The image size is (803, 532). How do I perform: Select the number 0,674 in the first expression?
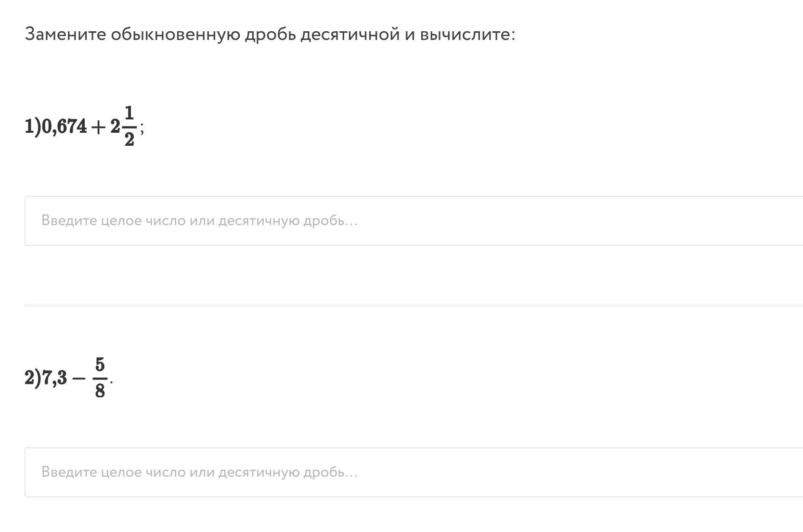tap(65, 127)
